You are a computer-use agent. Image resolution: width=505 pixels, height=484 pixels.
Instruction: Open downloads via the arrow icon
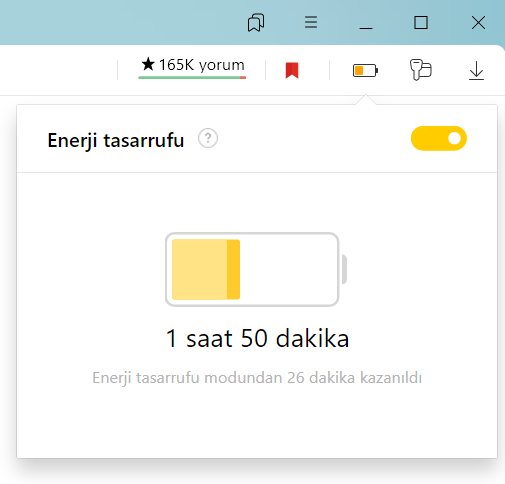point(476,71)
